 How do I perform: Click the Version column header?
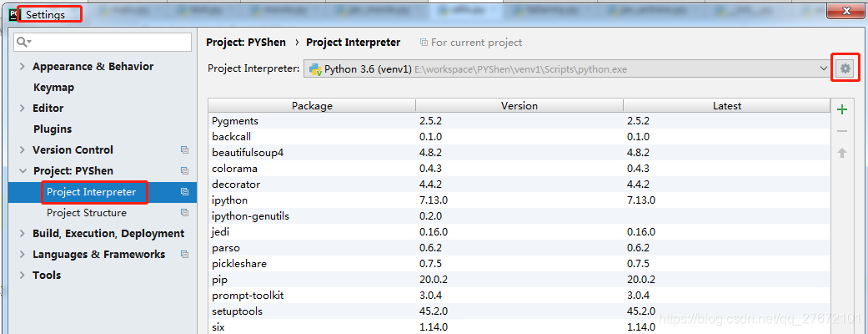point(519,106)
